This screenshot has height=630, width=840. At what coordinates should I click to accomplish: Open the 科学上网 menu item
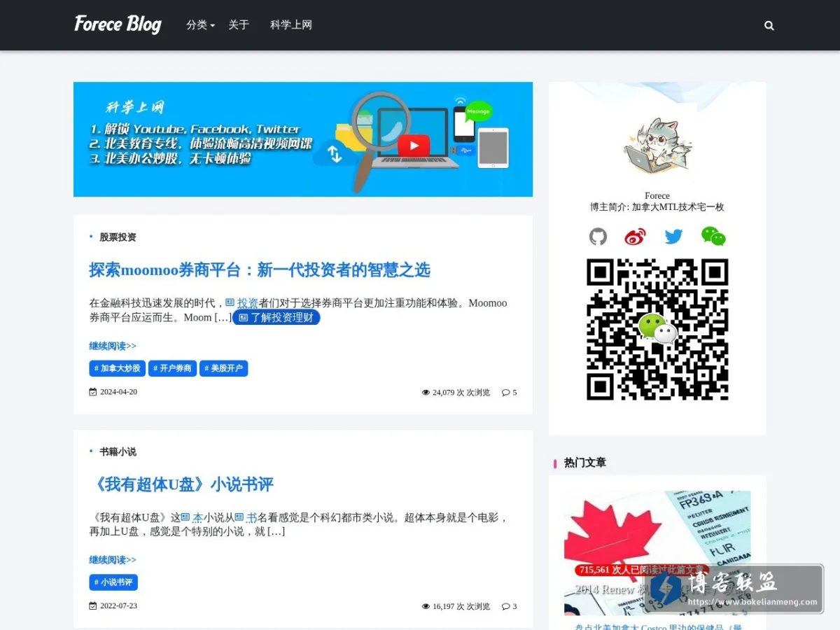tap(291, 24)
